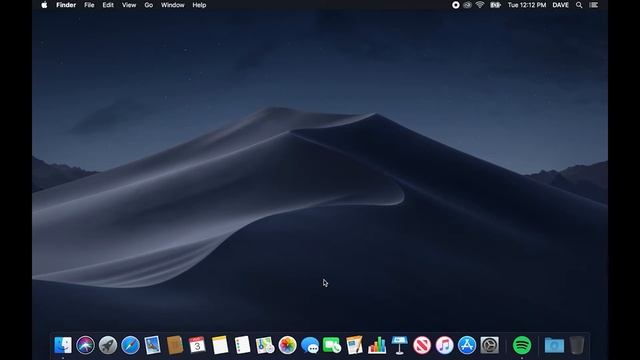Open System Preferences gear icon
This screenshot has width=640, height=360.
(x=489, y=345)
